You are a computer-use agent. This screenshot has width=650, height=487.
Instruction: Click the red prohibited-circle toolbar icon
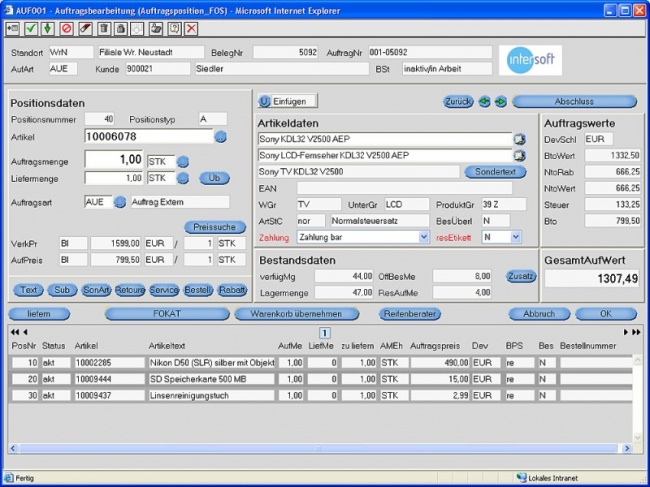[x=67, y=29]
